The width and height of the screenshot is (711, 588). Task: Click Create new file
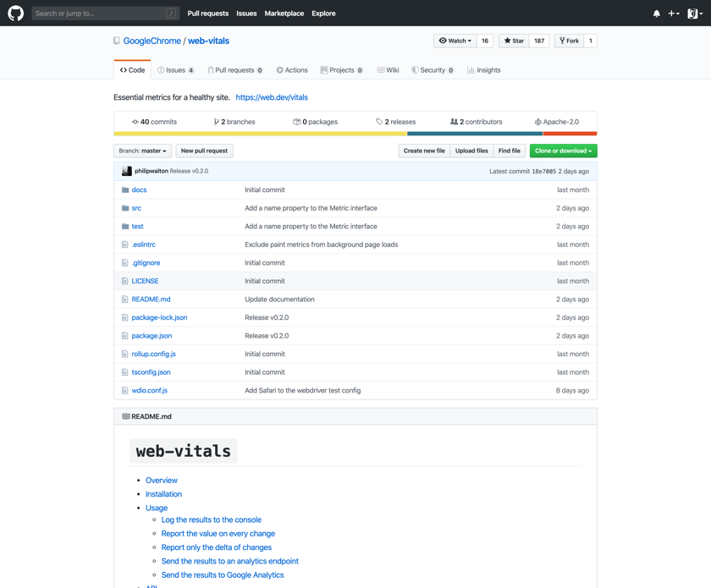coord(424,151)
